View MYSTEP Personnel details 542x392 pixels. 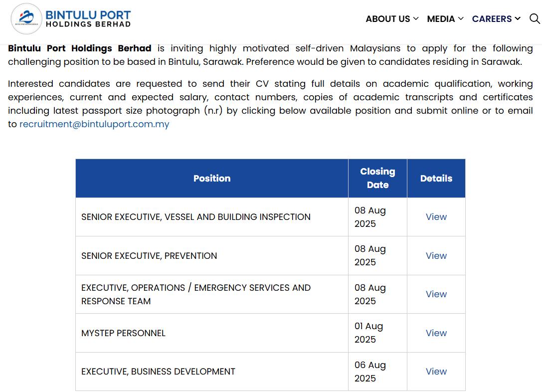(436, 333)
